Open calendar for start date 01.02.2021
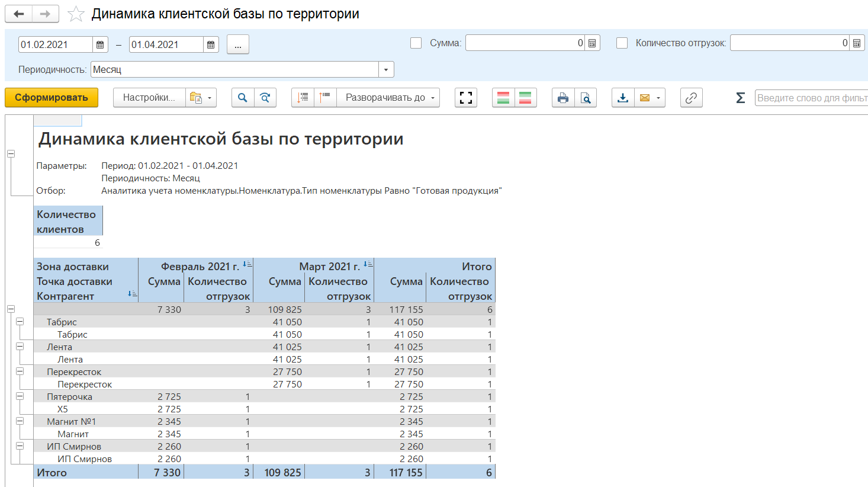The height and width of the screenshot is (487, 868). [x=100, y=45]
